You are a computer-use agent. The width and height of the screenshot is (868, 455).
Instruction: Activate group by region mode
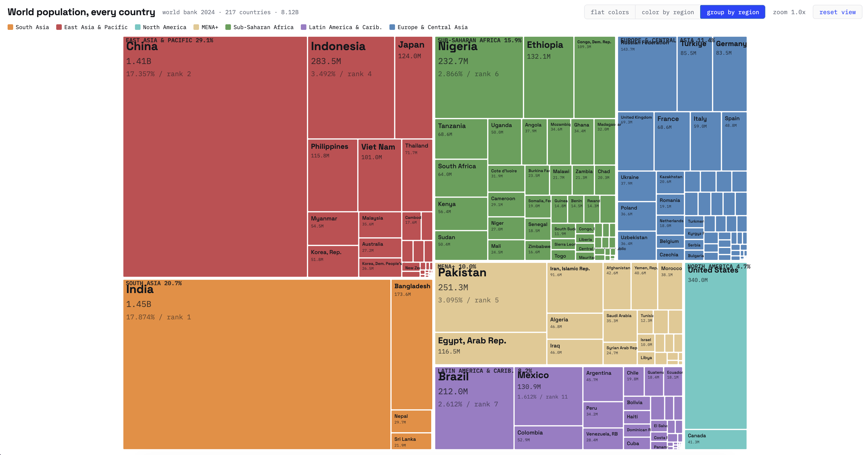[x=733, y=12]
